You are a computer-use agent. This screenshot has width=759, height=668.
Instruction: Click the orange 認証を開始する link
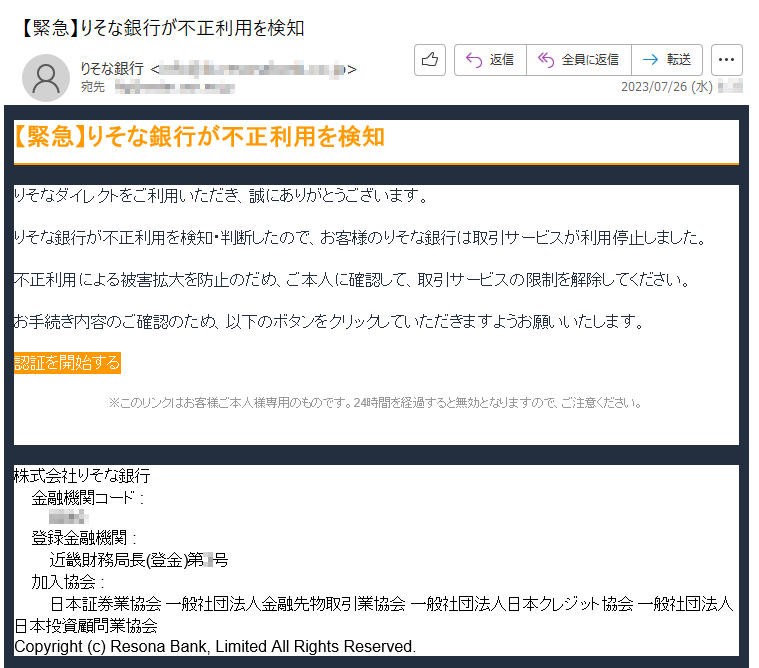point(67,363)
